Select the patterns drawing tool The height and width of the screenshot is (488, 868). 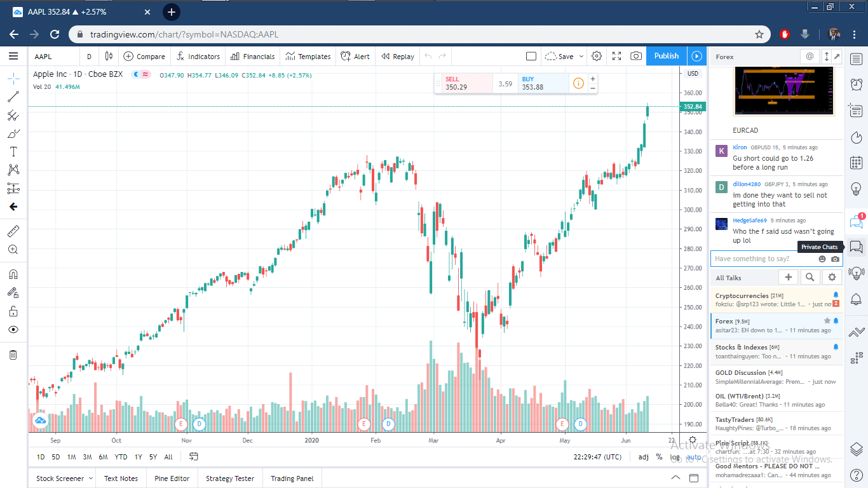click(x=13, y=170)
